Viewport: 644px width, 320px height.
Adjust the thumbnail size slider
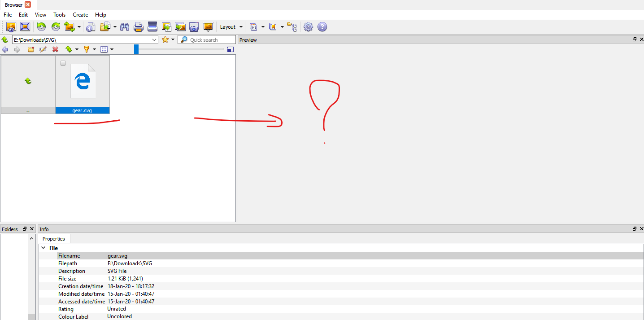(x=136, y=49)
